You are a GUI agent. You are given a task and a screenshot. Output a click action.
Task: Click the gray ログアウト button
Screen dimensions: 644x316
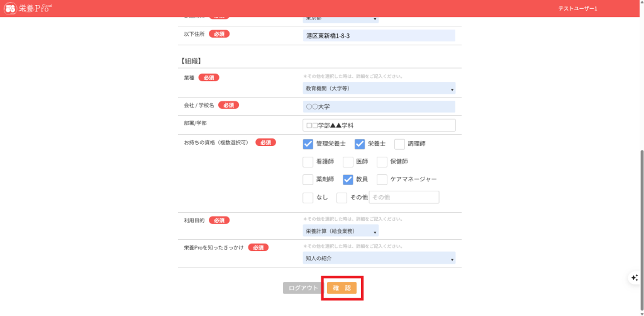(303, 288)
